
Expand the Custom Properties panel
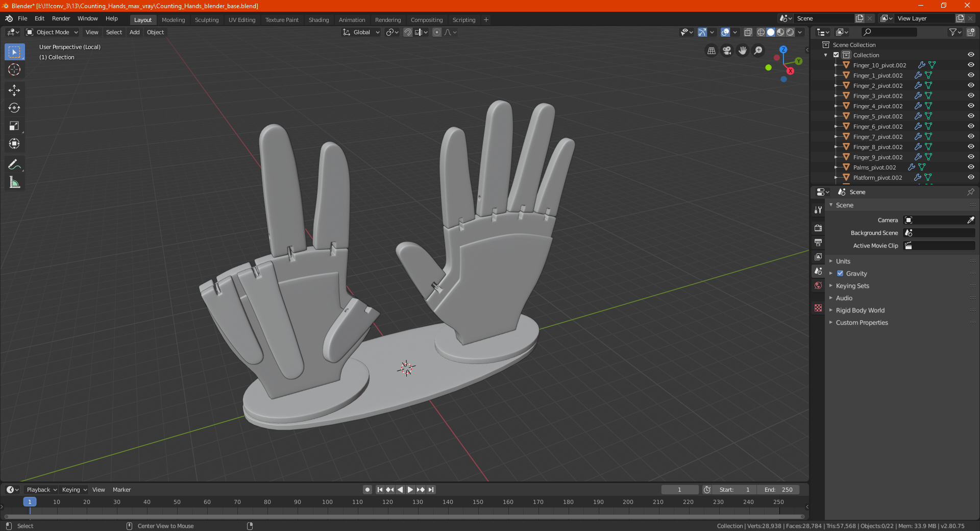click(x=862, y=322)
